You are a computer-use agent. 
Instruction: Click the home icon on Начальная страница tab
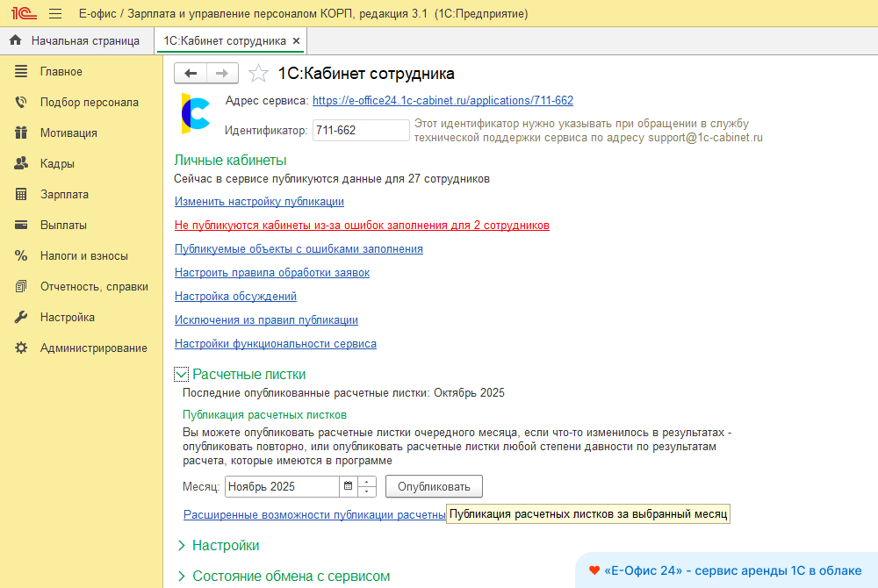point(16,40)
